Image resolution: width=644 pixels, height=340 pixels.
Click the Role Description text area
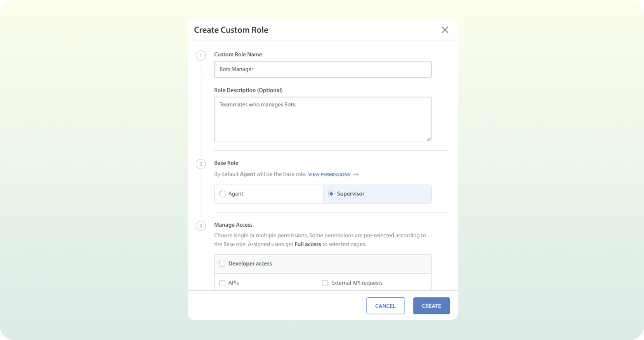coord(322,119)
